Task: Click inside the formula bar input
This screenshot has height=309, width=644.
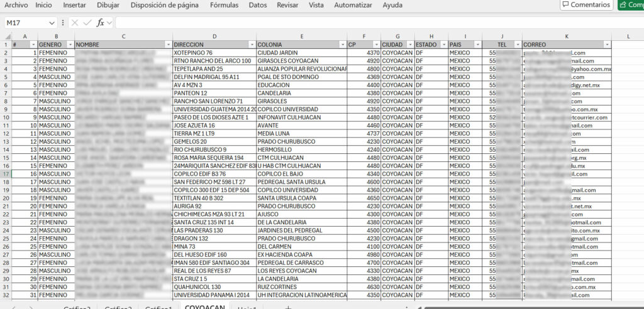Action: pyautogui.click(x=379, y=23)
